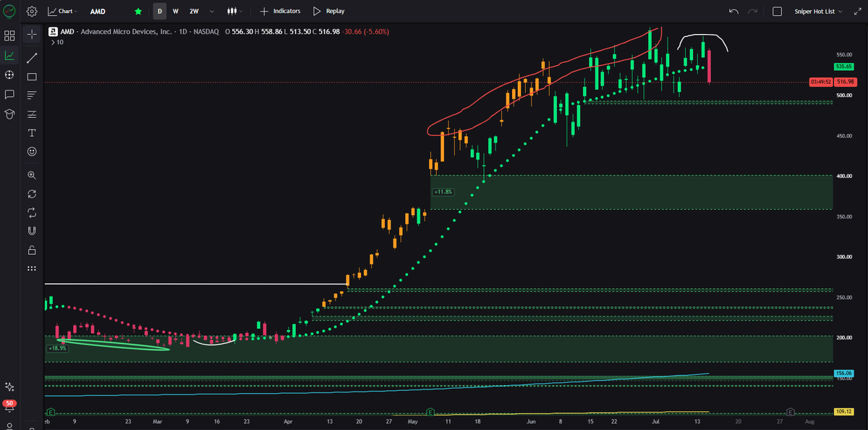The width and height of the screenshot is (868, 430).
Task: Click the green 535.65 price label
Action: pyautogui.click(x=843, y=67)
